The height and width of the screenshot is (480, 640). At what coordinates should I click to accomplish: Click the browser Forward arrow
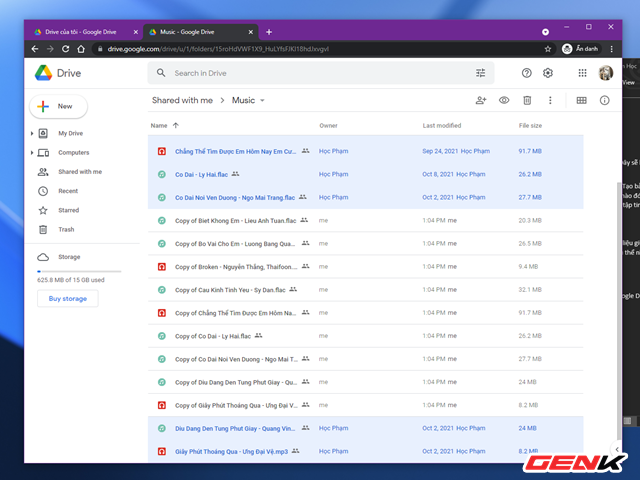50,49
